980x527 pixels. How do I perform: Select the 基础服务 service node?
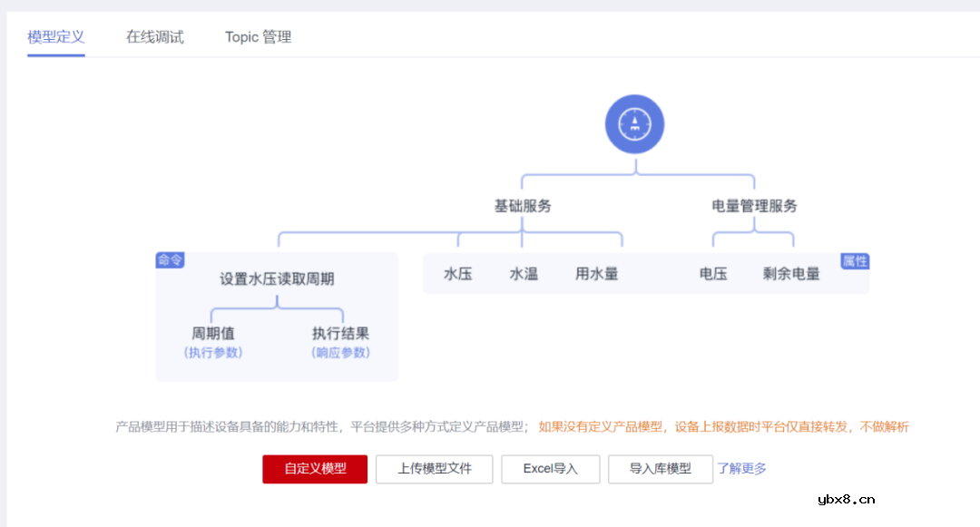pos(521,206)
